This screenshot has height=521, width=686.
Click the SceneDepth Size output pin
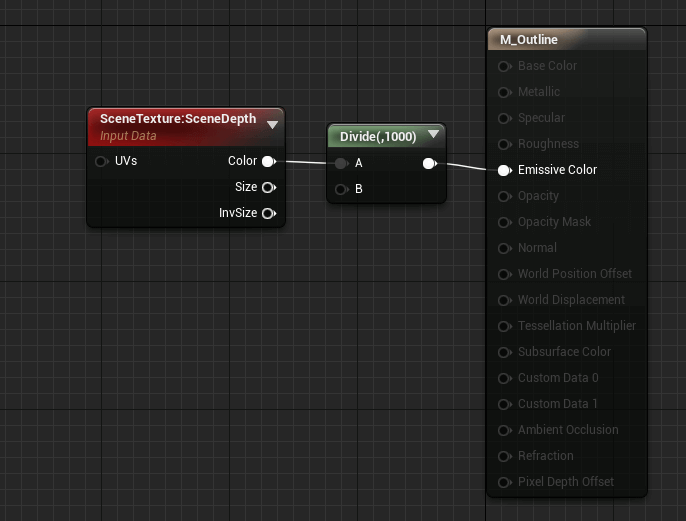pos(268,187)
